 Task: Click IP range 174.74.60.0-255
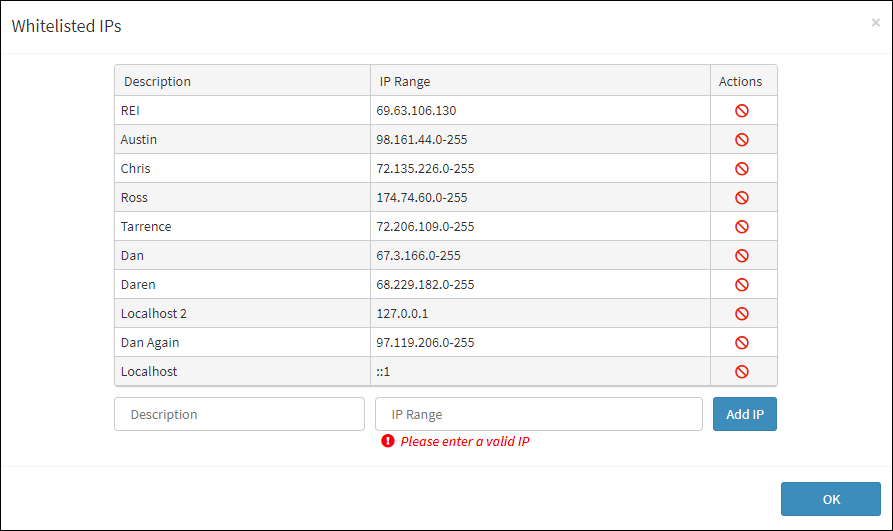[x=421, y=198]
